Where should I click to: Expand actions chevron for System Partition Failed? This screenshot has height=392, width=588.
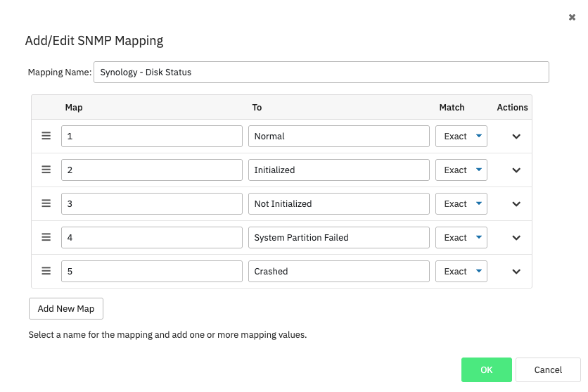pyautogui.click(x=516, y=238)
